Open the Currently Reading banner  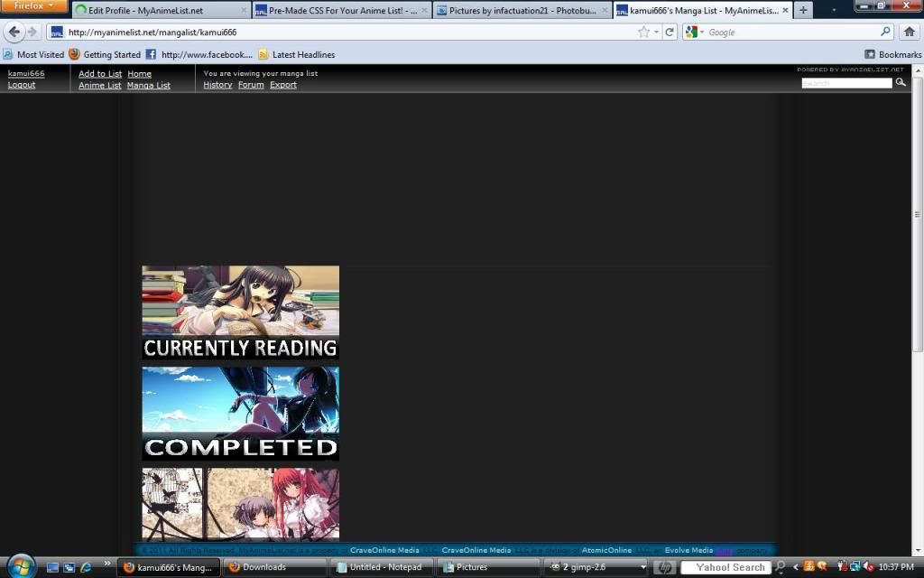click(240, 312)
